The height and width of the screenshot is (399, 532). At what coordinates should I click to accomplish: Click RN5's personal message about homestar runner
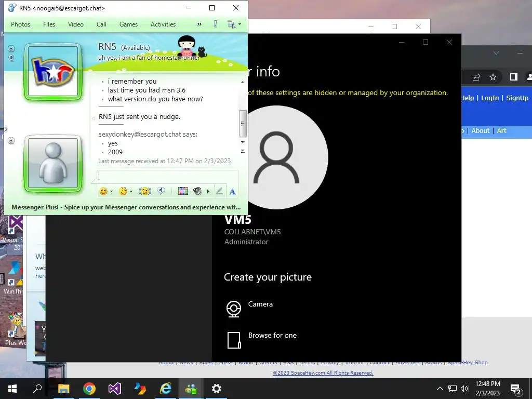click(149, 58)
